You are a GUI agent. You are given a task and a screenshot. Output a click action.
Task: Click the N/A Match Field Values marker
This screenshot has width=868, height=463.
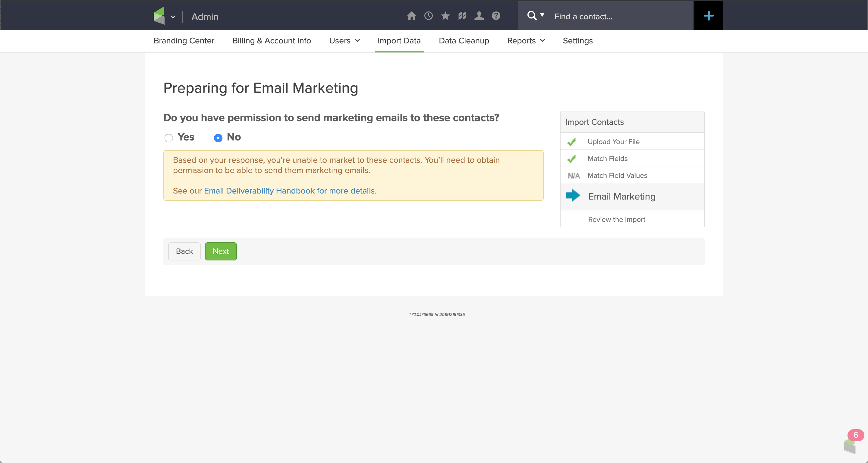574,175
